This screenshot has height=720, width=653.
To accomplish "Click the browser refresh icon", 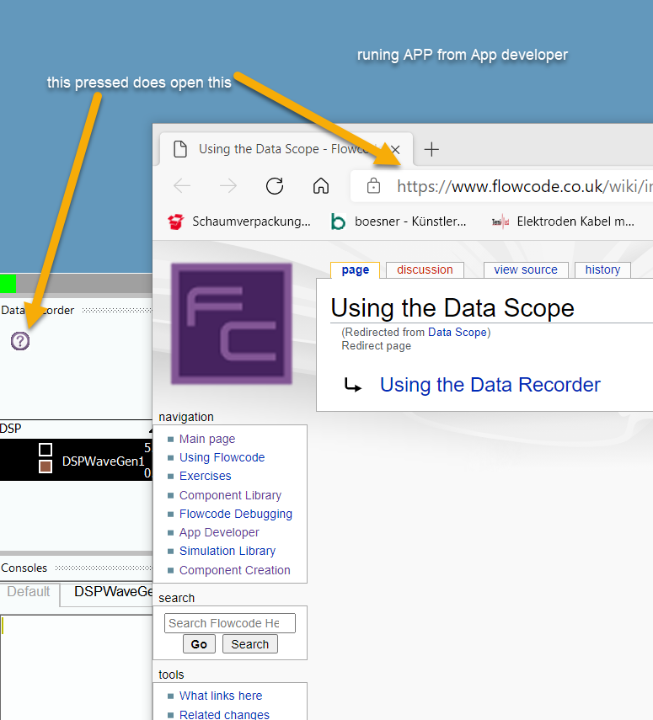I will click(x=274, y=186).
